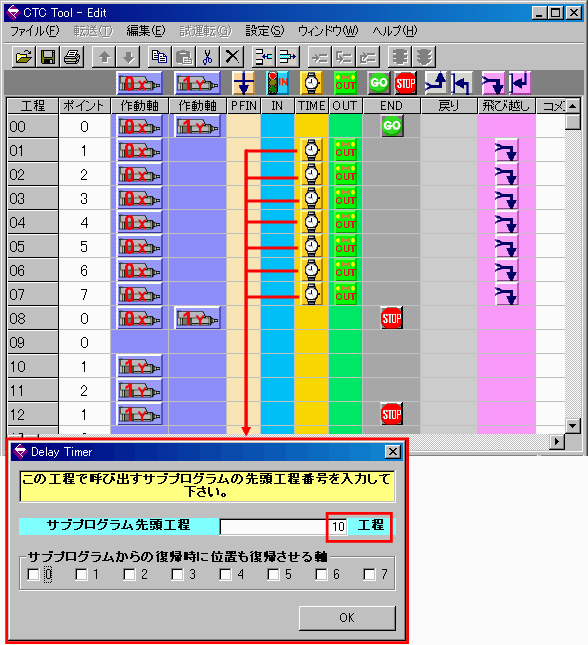Open the ファイル(F) menu
This screenshot has height=645, width=588.
pos(35,31)
